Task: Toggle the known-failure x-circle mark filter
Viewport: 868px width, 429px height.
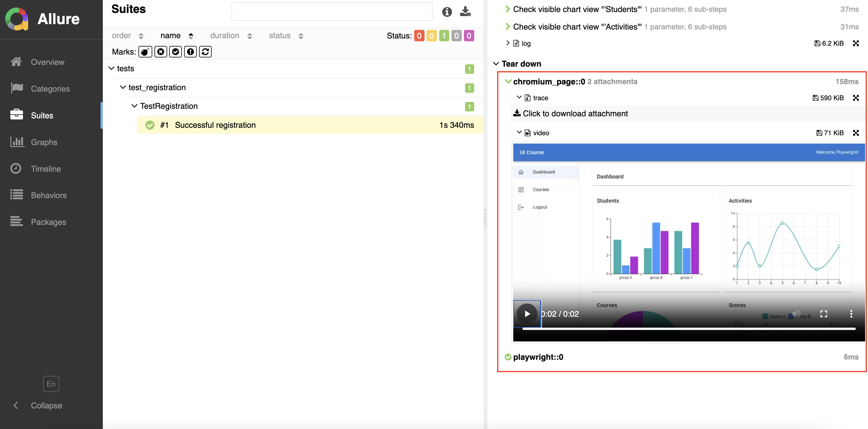Action: [161, 52]
